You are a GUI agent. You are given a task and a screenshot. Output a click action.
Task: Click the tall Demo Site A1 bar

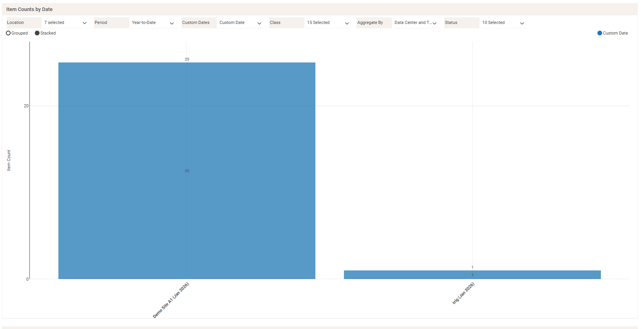187,197
